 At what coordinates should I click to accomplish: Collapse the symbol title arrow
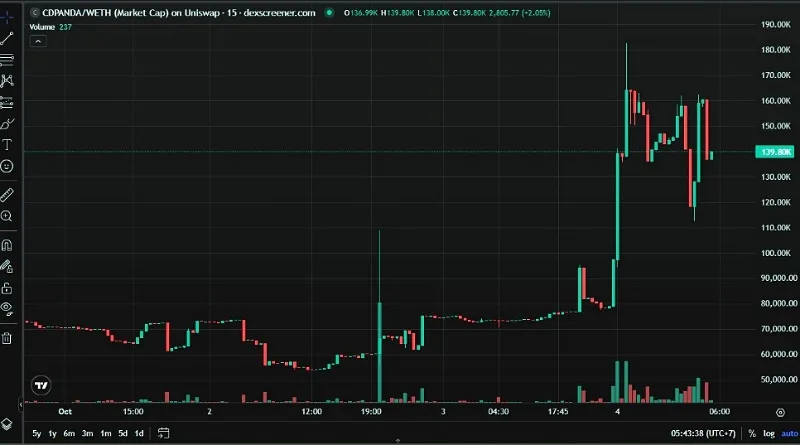click(36, 12)
